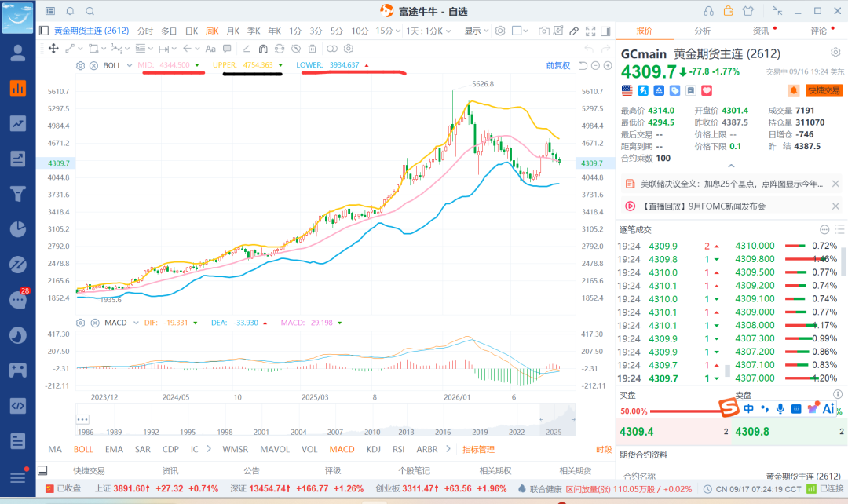Click the 快捷交易 quick trade button
This screenshot has height=504, width=848.
point(824,91)
